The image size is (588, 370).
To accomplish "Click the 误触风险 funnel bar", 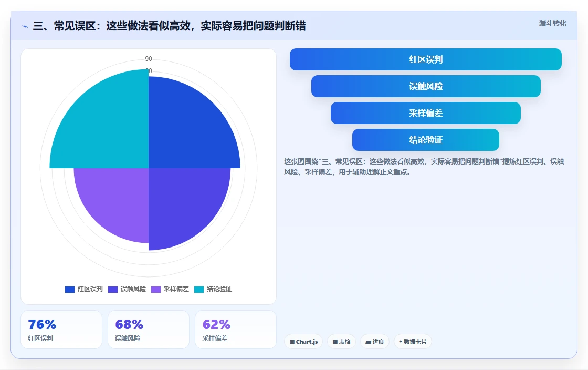I will click(x=426, y=86).
